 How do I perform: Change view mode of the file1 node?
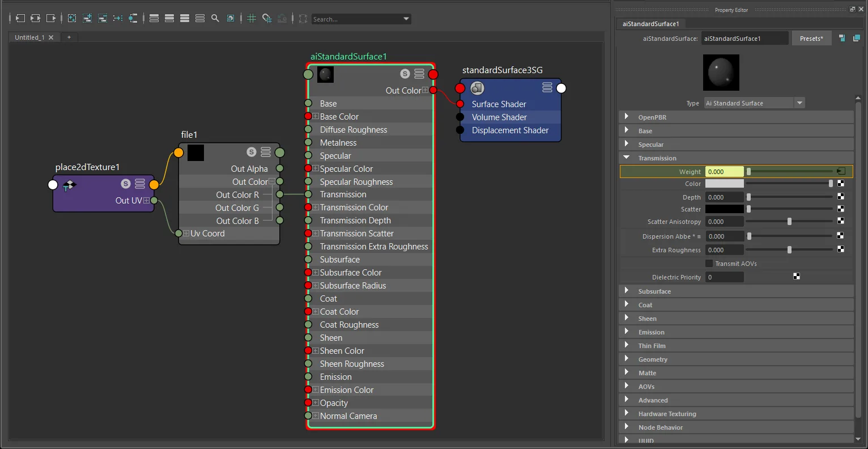(266, 152)
